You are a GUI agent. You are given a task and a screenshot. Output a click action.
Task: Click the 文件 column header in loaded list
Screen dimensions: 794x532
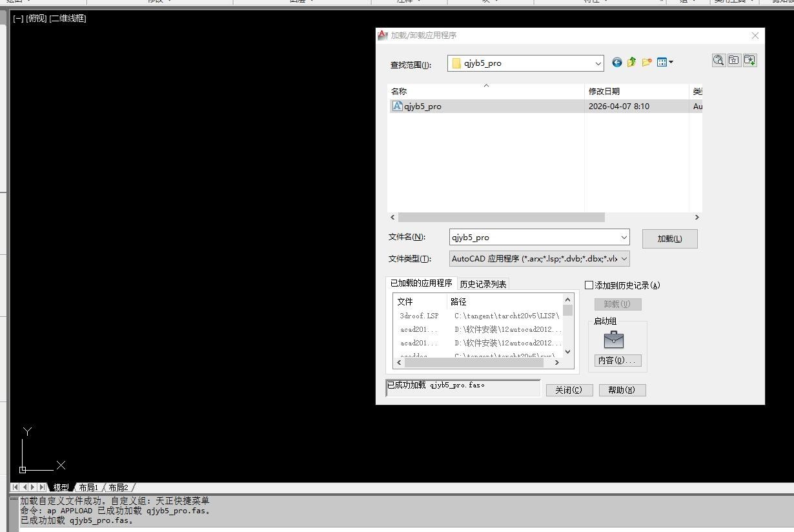(420, 302)
